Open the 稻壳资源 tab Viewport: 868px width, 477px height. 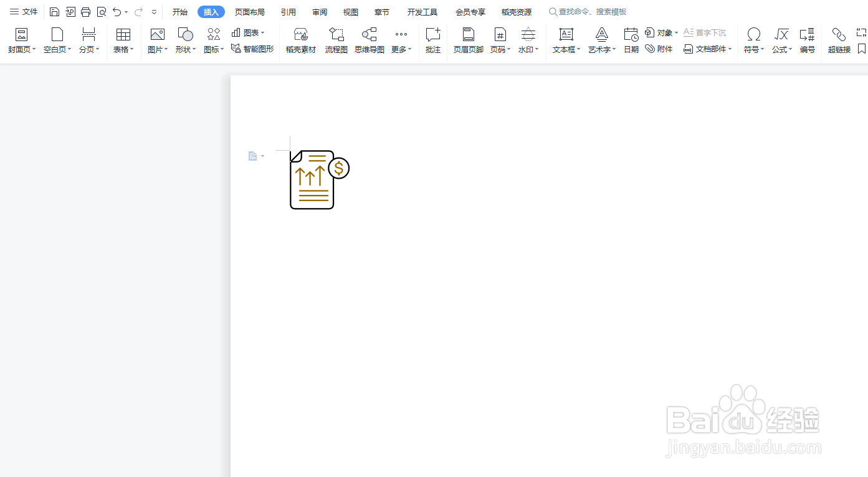[x=517, y=12]
